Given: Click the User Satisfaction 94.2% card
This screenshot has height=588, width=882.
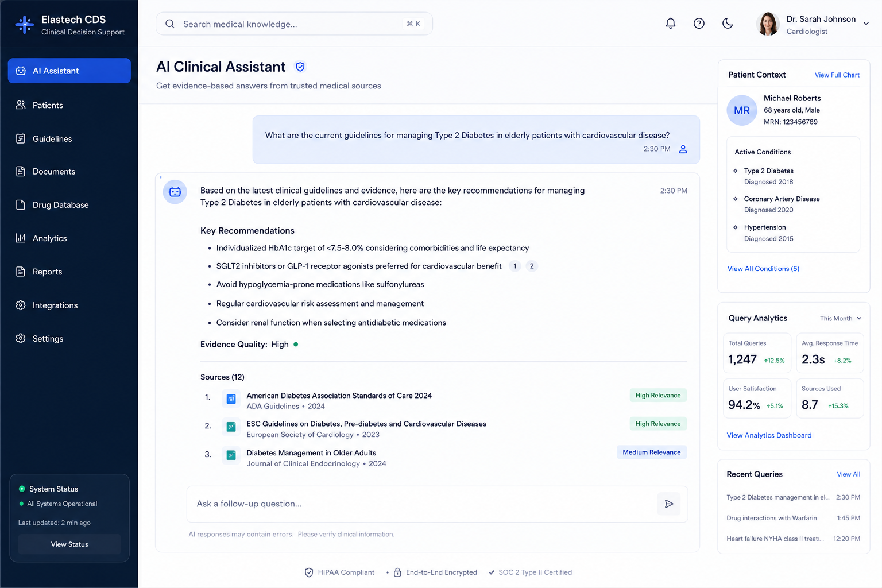Looking at the screenshot, I should pyautogui.click(x=757, y=399).
